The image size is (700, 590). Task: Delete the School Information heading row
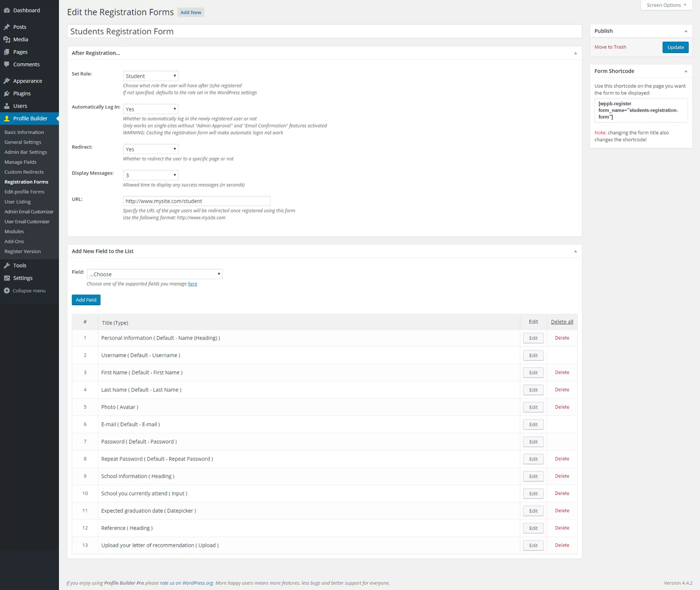562,476
